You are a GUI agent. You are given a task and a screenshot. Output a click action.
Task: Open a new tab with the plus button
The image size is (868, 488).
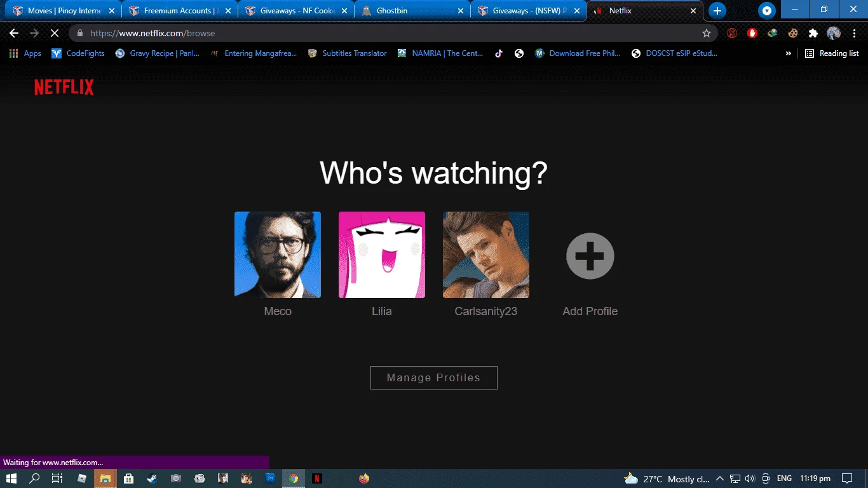pos(717,11)
